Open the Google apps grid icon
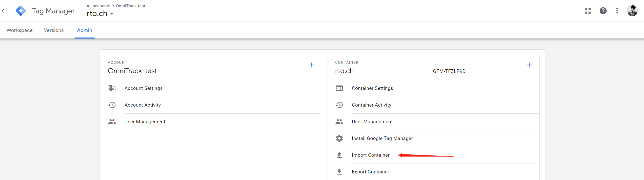The image size is (644, 180). point(588,11)
